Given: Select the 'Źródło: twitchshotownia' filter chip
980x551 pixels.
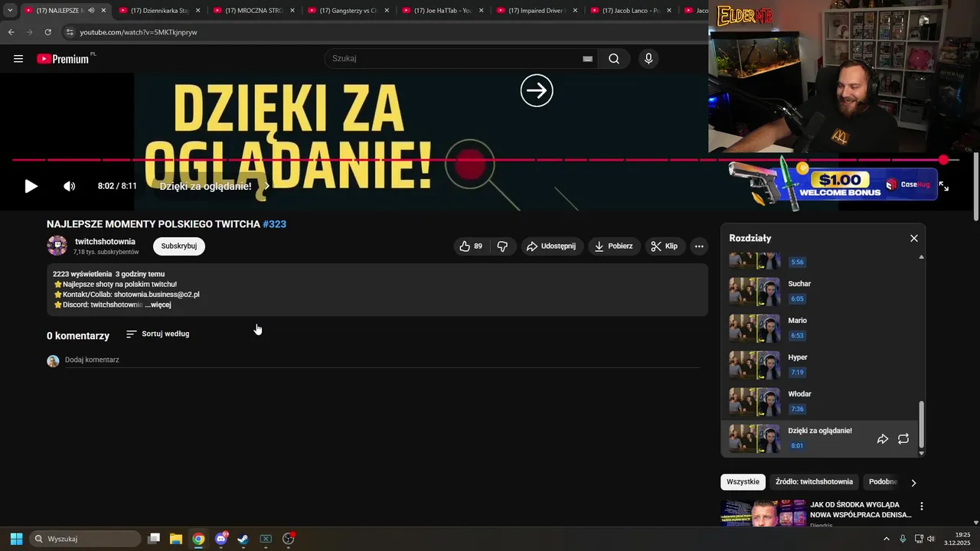Looking at the screenshot, I should (x=814, y=482).
